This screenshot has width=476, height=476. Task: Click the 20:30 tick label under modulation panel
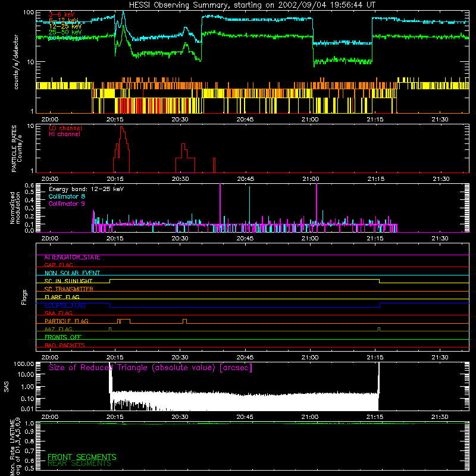click(180, 239)
